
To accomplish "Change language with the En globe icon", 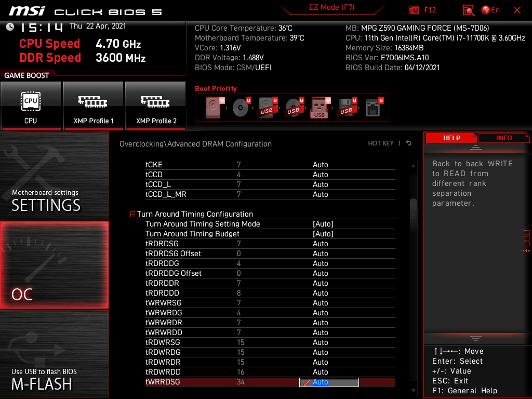I will [490, 10].
